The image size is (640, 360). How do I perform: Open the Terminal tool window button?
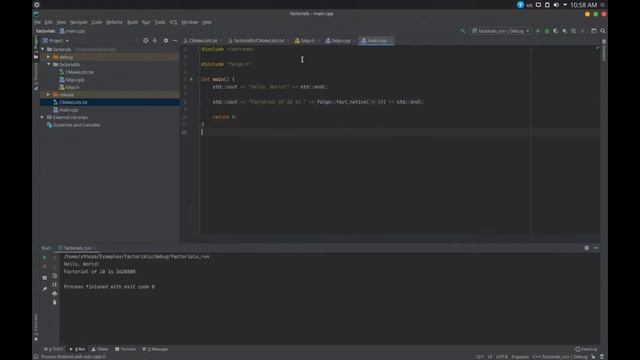click(x=125, y=349)
